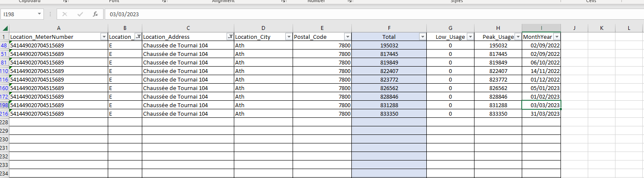Click the Enter checkmark formula bar icon

click(80, 14)
